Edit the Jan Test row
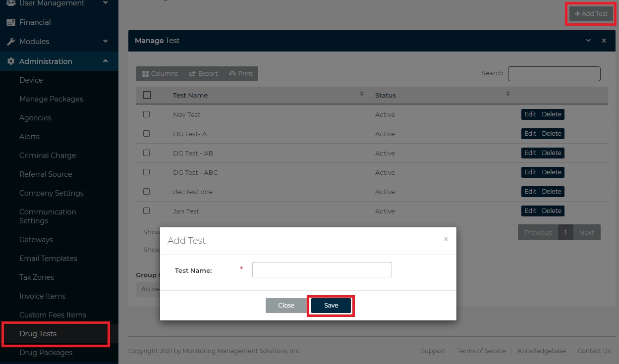Viewport: 619px width, 364px height. point(530,211)
